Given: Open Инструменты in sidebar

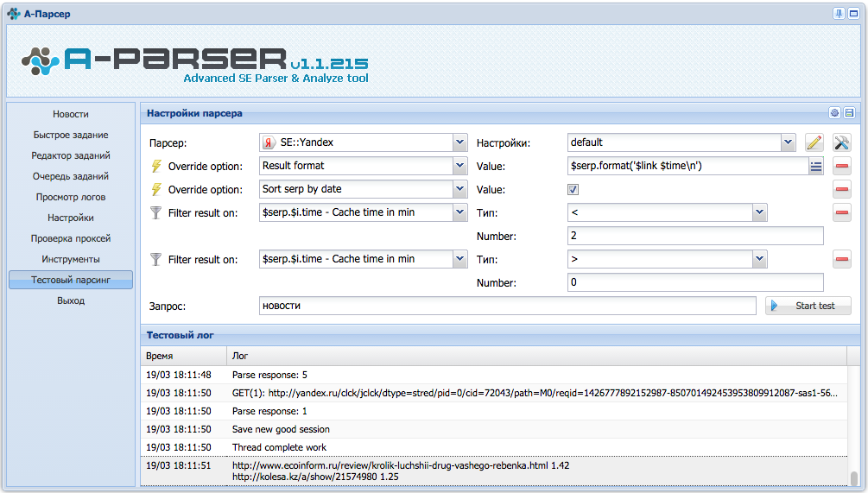Looking at the screenshot, I should [x=71, y=259].
